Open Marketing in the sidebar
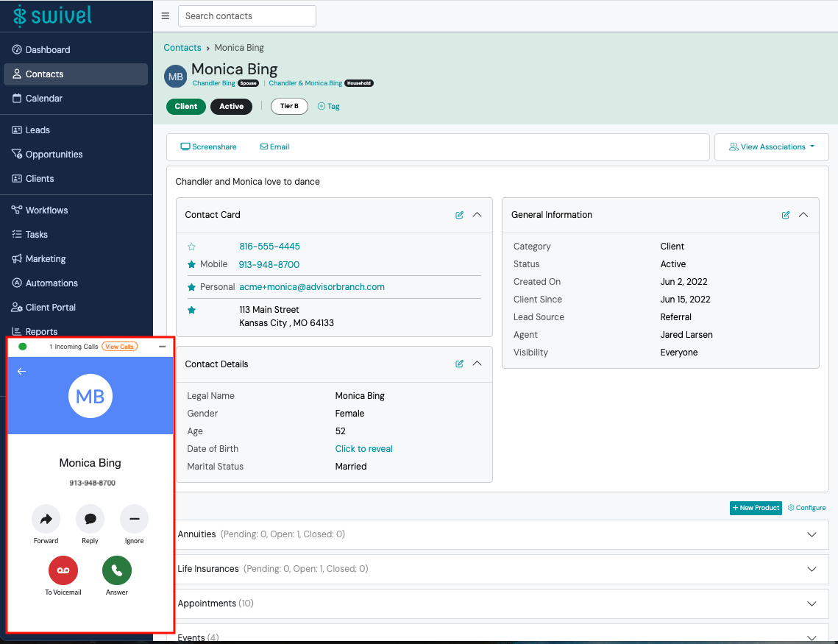Image resolution: width=838 pixels, height=644 pixels. tap(76, 258)
